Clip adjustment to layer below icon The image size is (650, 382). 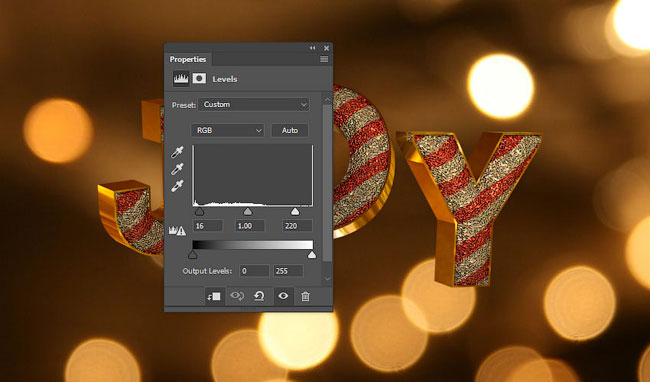(214, 296)
